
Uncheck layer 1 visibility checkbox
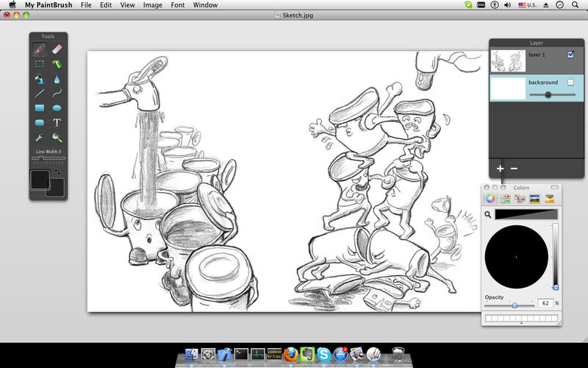(570, 54)
